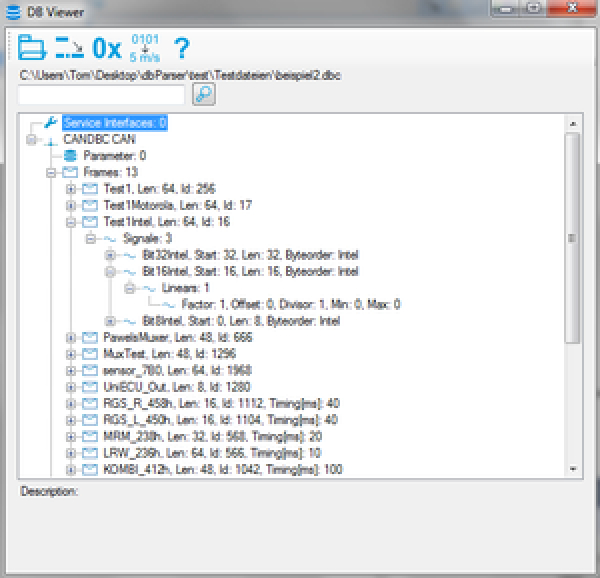Expand the Bit32Intel signal node
The width and height of the screenshot is (600, 578).
pyautogui.click(x=110, y=255)
